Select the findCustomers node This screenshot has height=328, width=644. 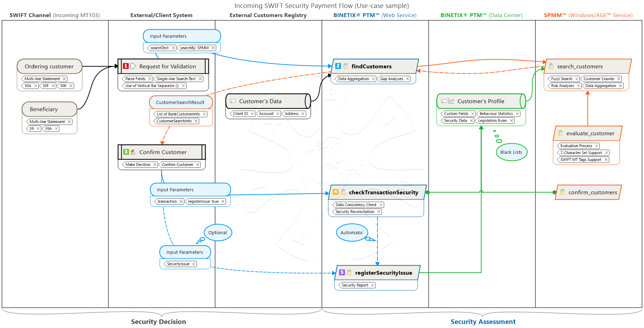pos(375,66)
